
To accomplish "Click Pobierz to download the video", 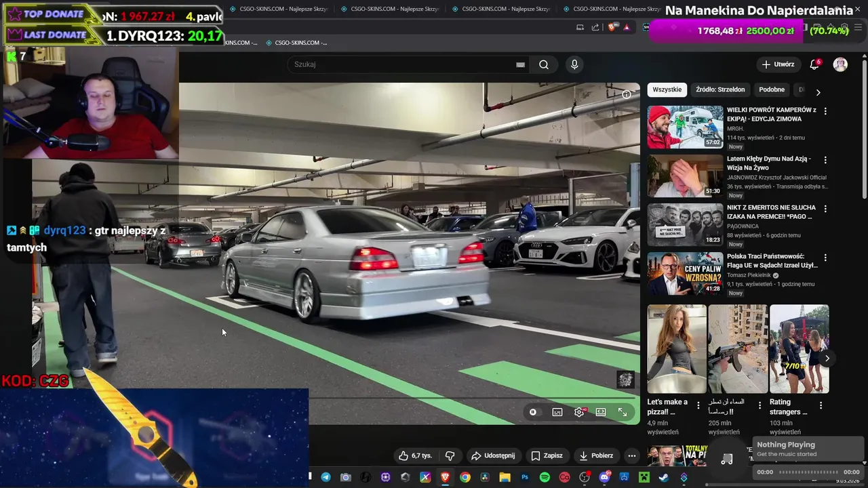I will click(x=596, y=455).
